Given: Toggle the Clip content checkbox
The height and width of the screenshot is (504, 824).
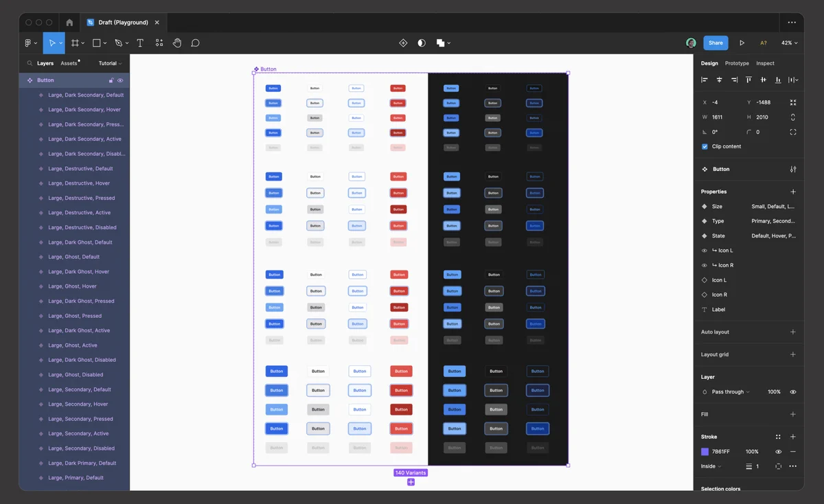Looking at the screenshot, I should (x=705, y=146).
